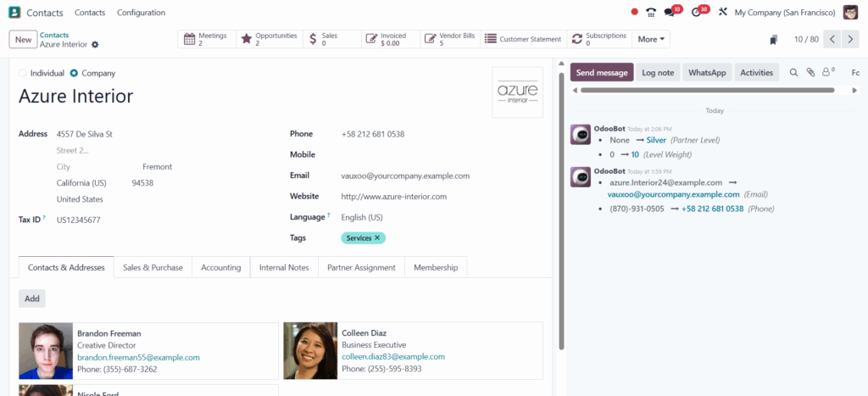868x396 pixels.
Task: Click the red recording indicator dot
Action: pos(634,12)
